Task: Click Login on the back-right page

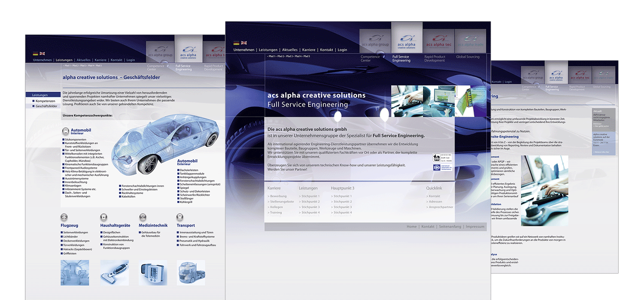Action: 508,82
